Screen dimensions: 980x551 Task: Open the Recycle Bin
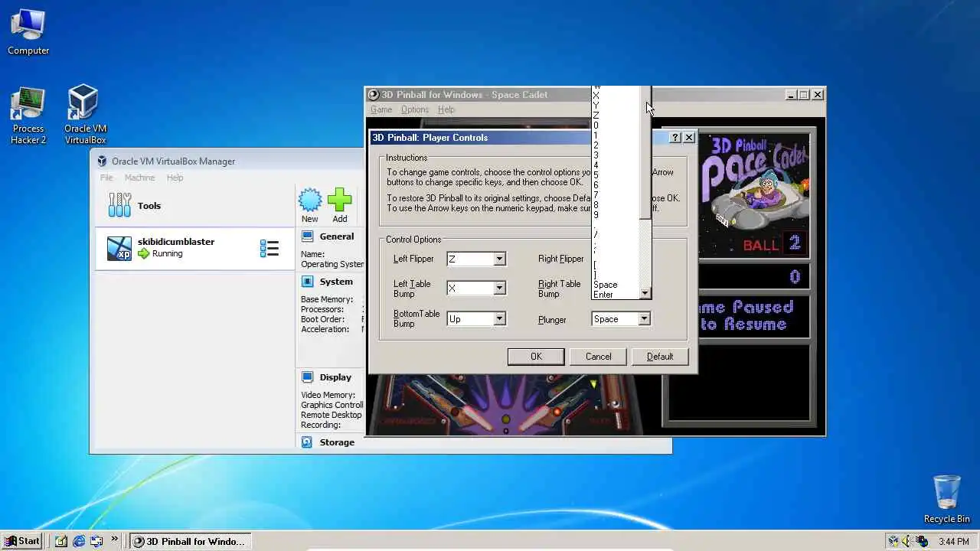coord(946,499)
